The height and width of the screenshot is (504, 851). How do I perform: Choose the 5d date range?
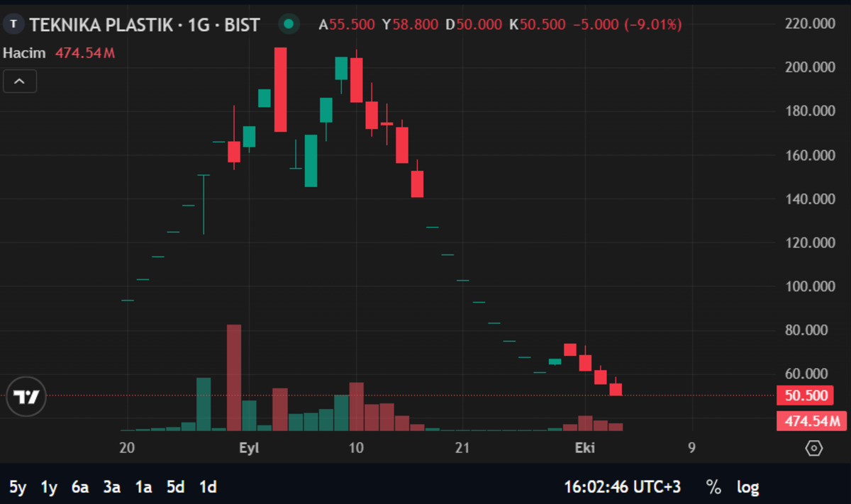coord(175,487)
